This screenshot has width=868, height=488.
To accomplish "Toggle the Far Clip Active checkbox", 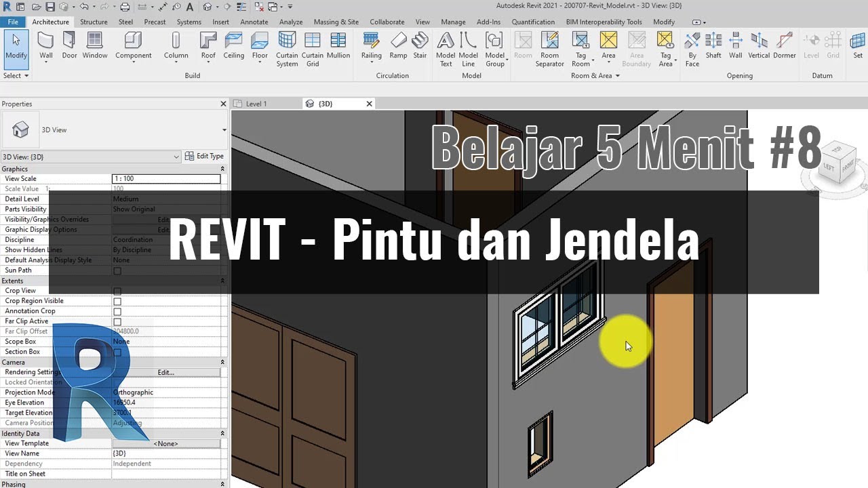I will (117, 321).
